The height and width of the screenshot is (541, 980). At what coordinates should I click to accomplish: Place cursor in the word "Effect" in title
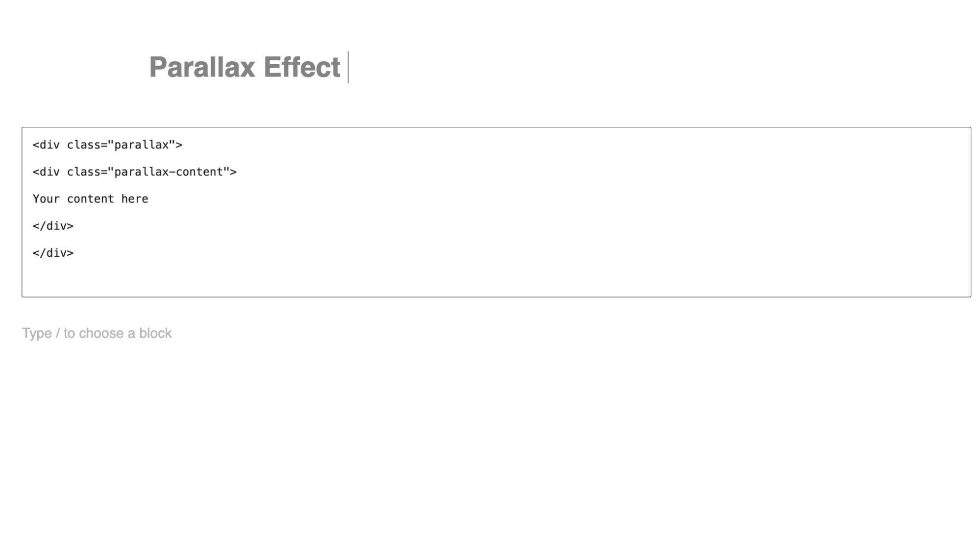pos(301,67)
